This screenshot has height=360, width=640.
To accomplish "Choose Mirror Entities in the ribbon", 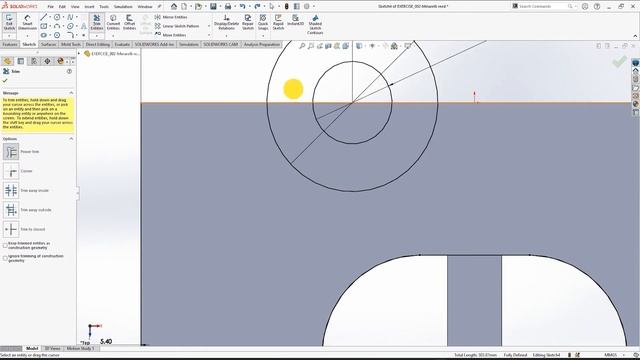I will pos(171,17).
